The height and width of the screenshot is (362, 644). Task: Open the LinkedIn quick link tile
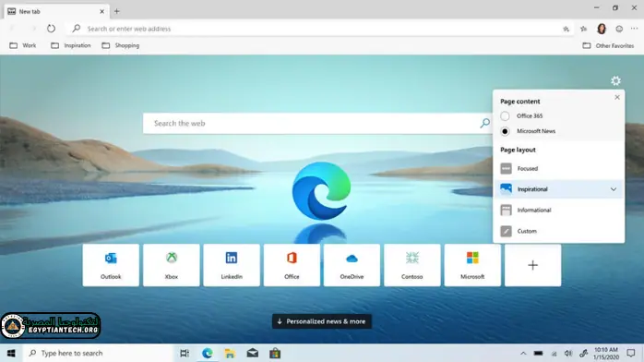tap(232, 265)
